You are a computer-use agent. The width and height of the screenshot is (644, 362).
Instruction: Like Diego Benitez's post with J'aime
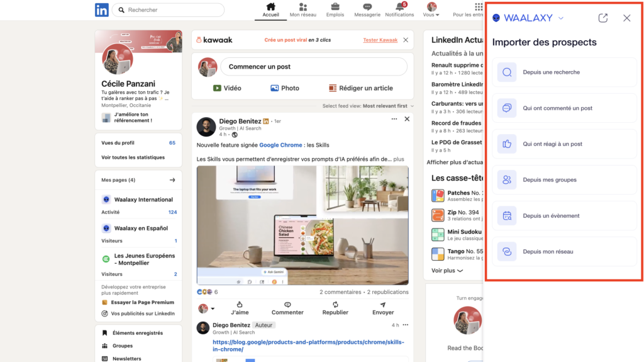click(x=240, y=308)
